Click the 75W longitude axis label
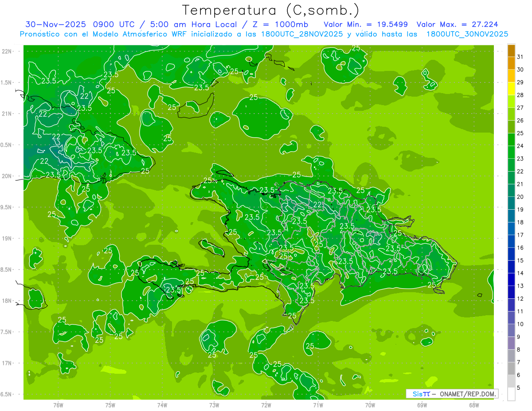 [110, 405]
